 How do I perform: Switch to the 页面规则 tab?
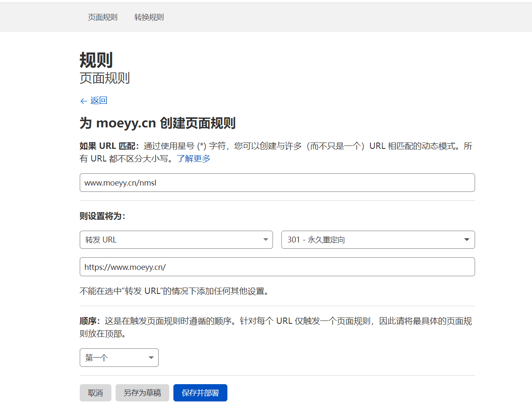tap(103, 17)
